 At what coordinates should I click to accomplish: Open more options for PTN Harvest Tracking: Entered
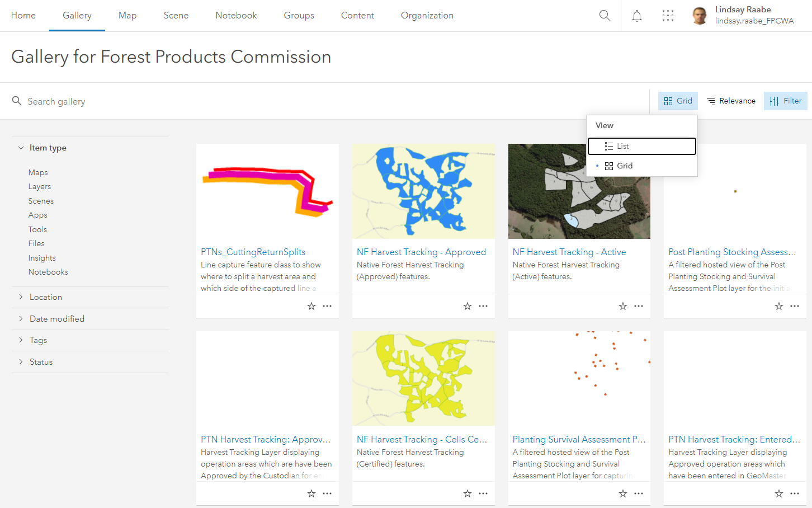tap(795, 493)
